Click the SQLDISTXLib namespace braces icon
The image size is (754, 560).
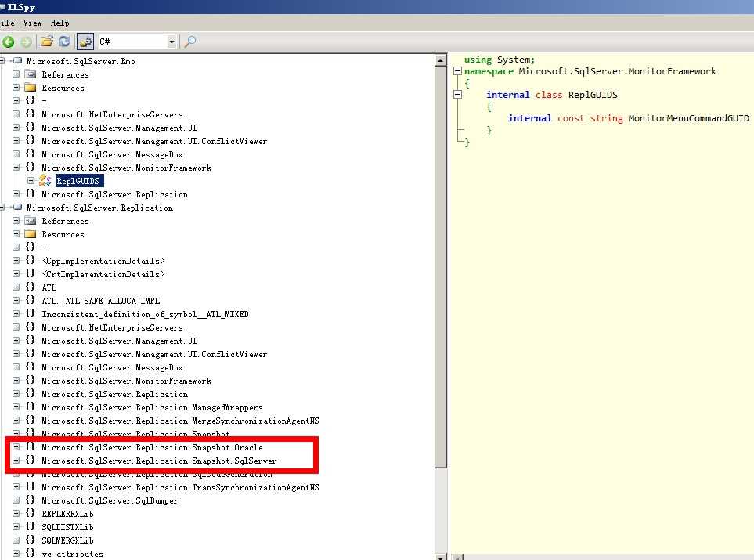31,527
